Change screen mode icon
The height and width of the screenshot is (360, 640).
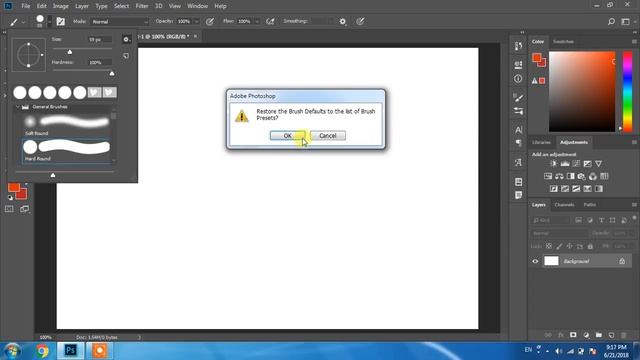[x=24, y=209]
